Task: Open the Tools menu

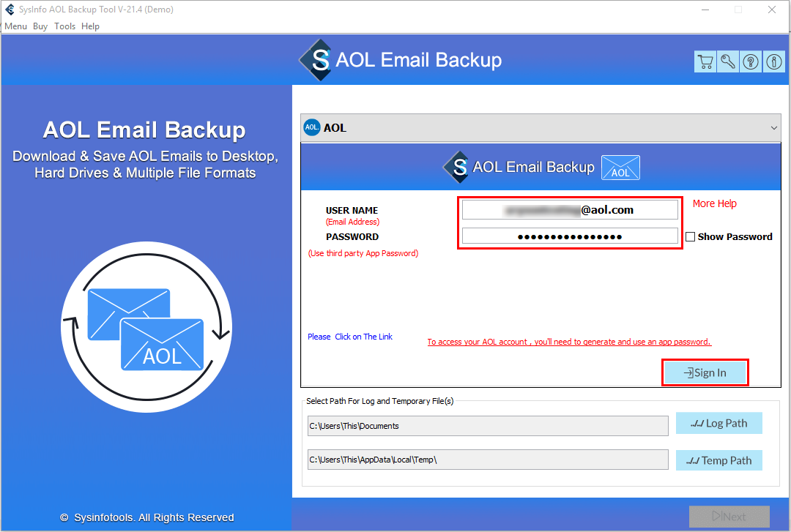Action: tap(64, 26)
